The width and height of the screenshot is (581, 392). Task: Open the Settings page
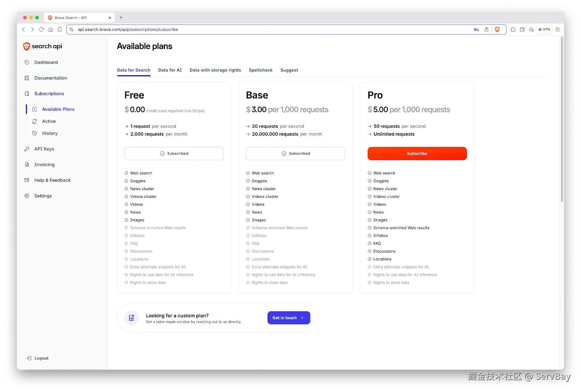click(43, 196)
